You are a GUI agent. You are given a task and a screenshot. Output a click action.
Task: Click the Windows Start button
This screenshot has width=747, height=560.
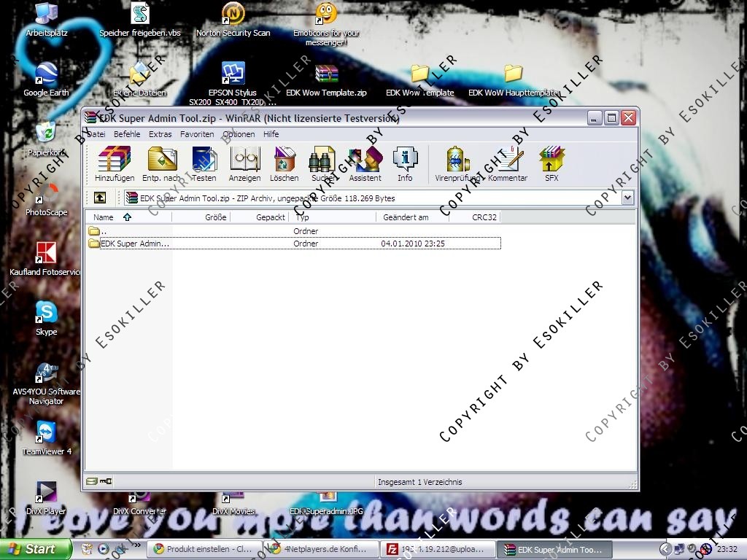click(35, 549)
